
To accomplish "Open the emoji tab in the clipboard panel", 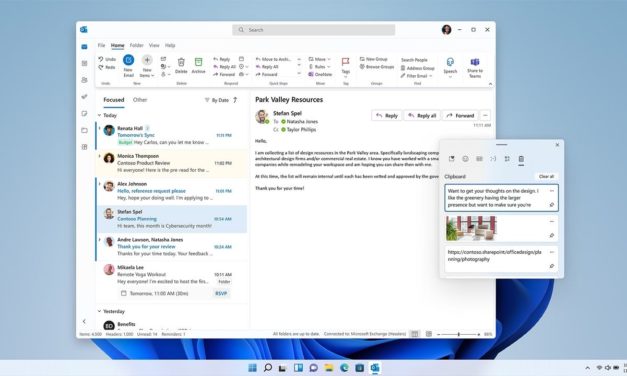I will [465, 159].
